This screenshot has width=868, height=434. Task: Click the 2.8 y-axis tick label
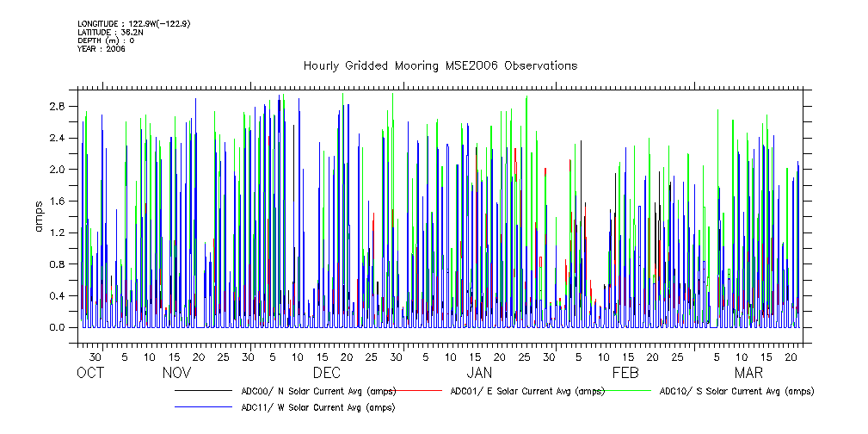click(58, 106)
